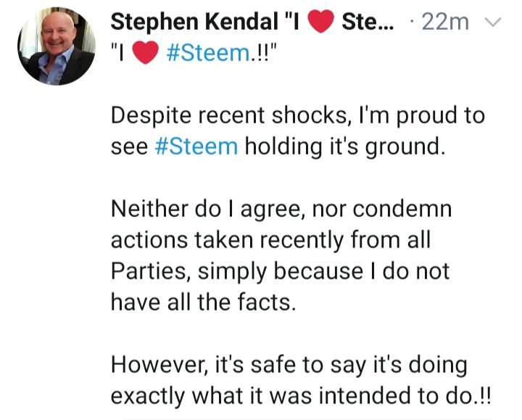Expand the tweet options chevron menu
Image resolution: width=522 pixels, height=420 pixels.
pos(494,22)
